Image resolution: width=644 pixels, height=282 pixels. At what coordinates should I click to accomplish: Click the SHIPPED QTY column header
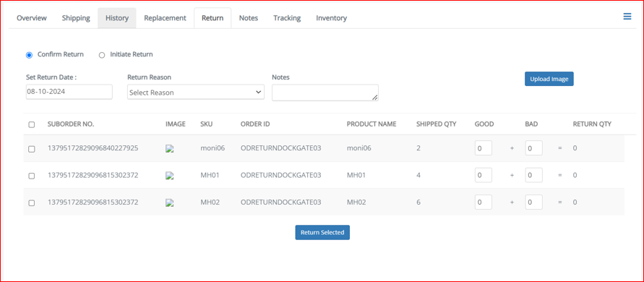coord(437,124)
